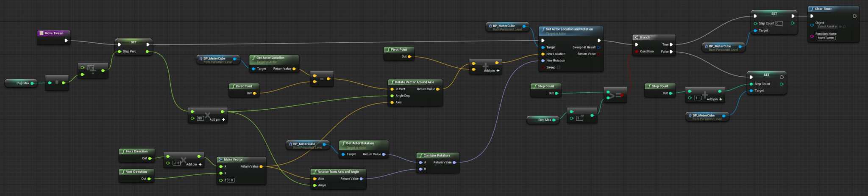Select BP_MeterCube node left of Get Actor Location
868x196 pixels.
[218, 60]
